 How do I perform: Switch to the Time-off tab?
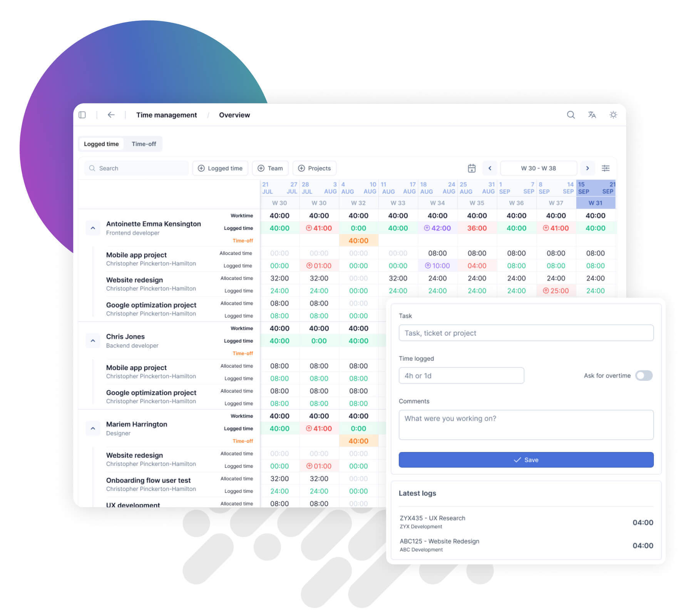[144, 144]
